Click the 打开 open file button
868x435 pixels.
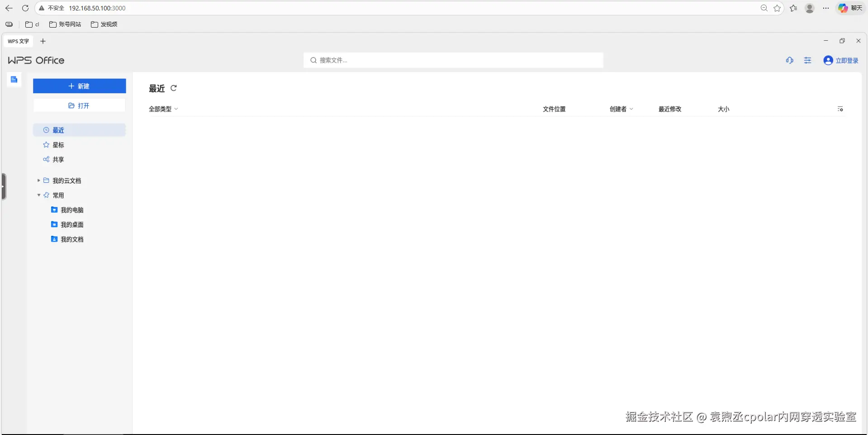(x=80, y=105)
